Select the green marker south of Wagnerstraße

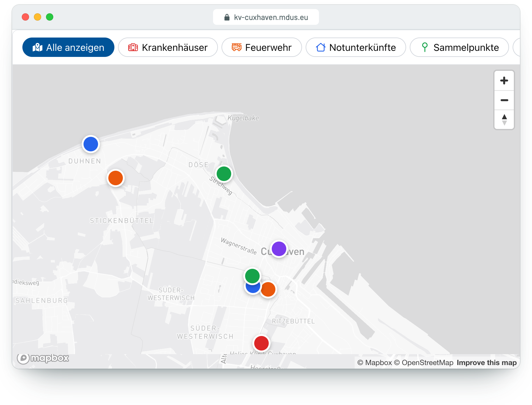252,276
